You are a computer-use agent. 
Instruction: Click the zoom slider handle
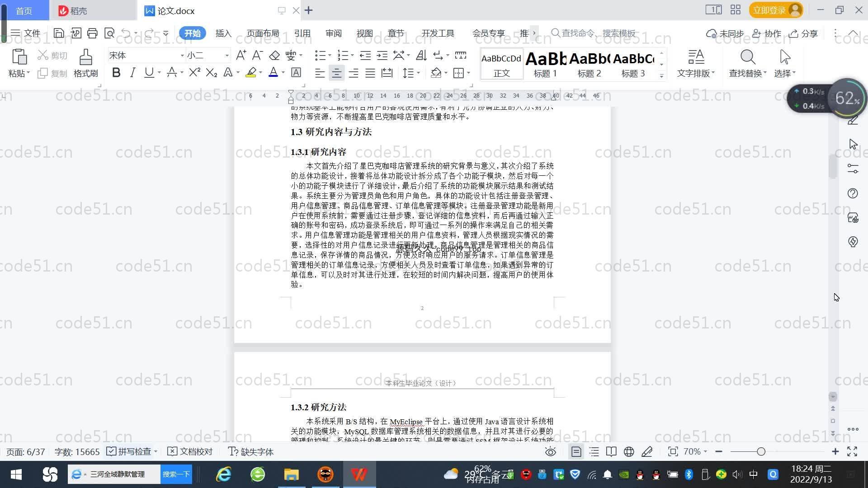761,451
